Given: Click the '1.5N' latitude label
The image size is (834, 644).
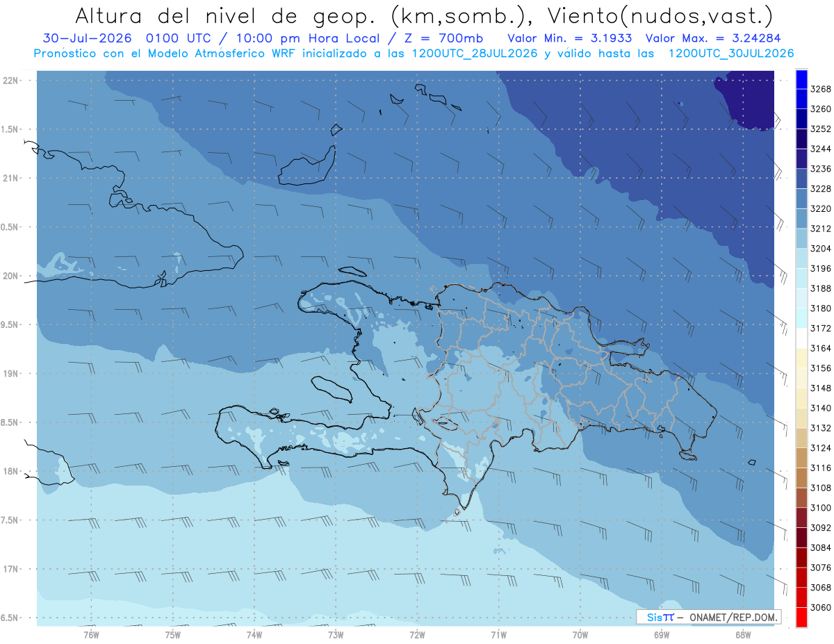Looking at the screenshot, I should coord(10,129).
